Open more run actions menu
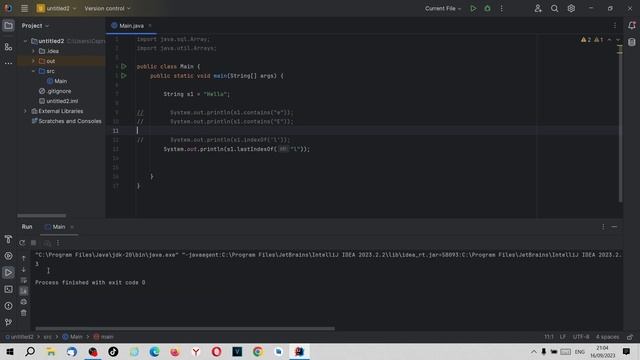This screenshot has height=360, width=640. [502, 8]
